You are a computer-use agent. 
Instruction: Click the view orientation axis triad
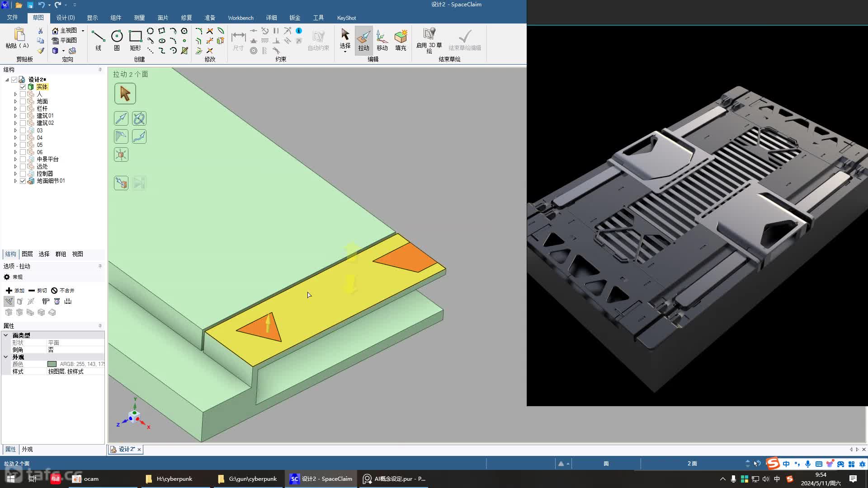[134, 415]
